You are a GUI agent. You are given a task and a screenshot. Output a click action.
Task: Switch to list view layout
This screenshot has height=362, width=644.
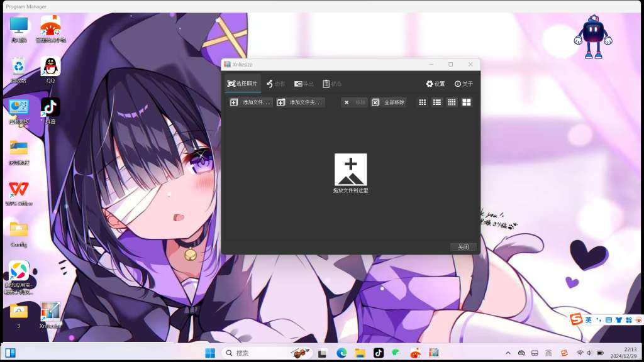[437, 102]
